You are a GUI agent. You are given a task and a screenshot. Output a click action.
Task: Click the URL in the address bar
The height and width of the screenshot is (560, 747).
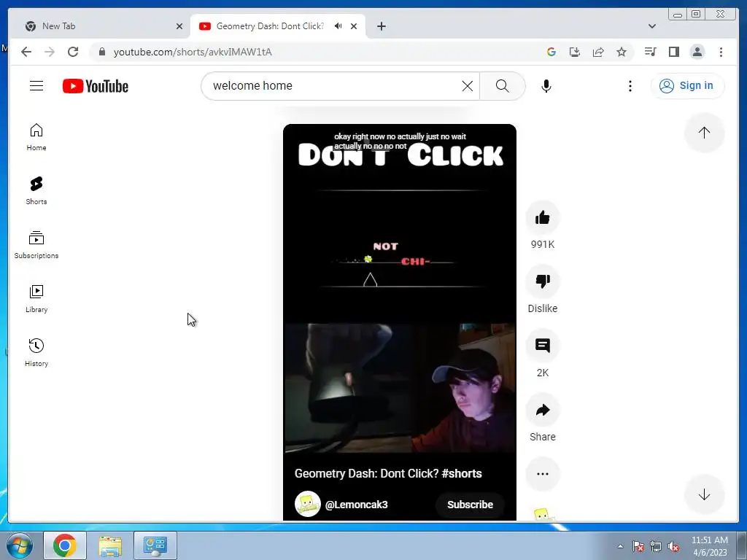(x=193, y=52)
